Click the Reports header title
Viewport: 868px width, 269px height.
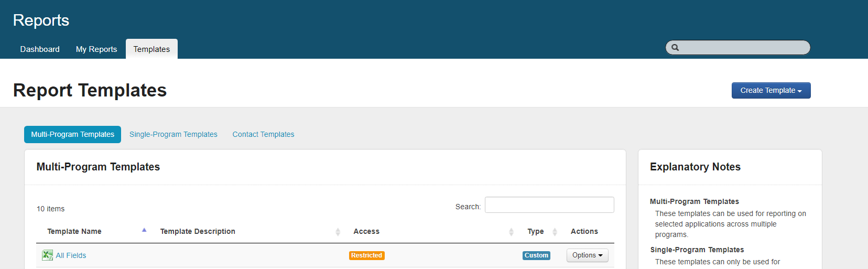pyautogui.click(x=41, y=20)
